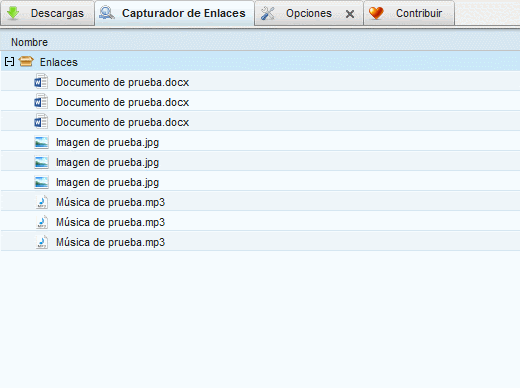The image size is (520, 388).
Task: Click the green download arrow icon
Action: pos(13,13)
